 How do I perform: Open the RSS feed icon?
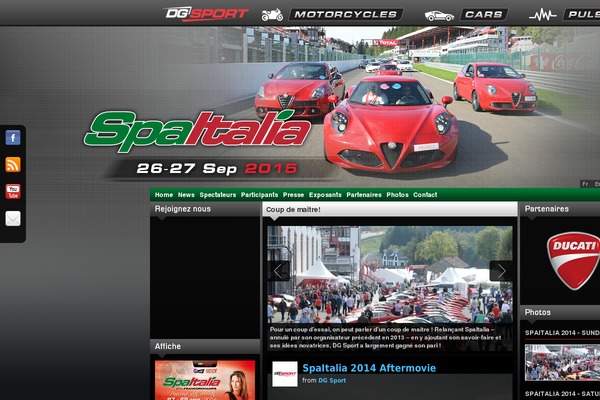[13, 164]
